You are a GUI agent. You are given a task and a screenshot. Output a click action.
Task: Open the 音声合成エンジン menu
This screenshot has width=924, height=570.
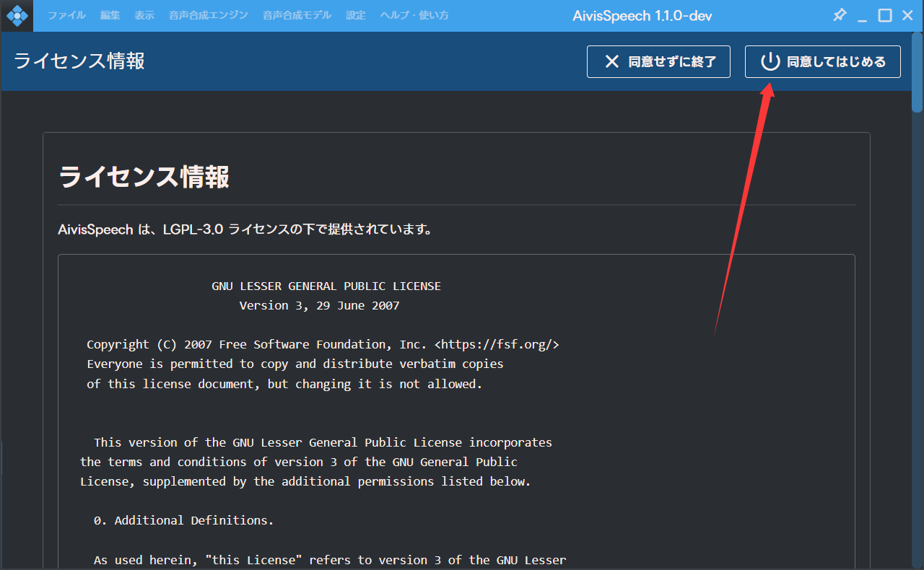(x=209, y=15)
